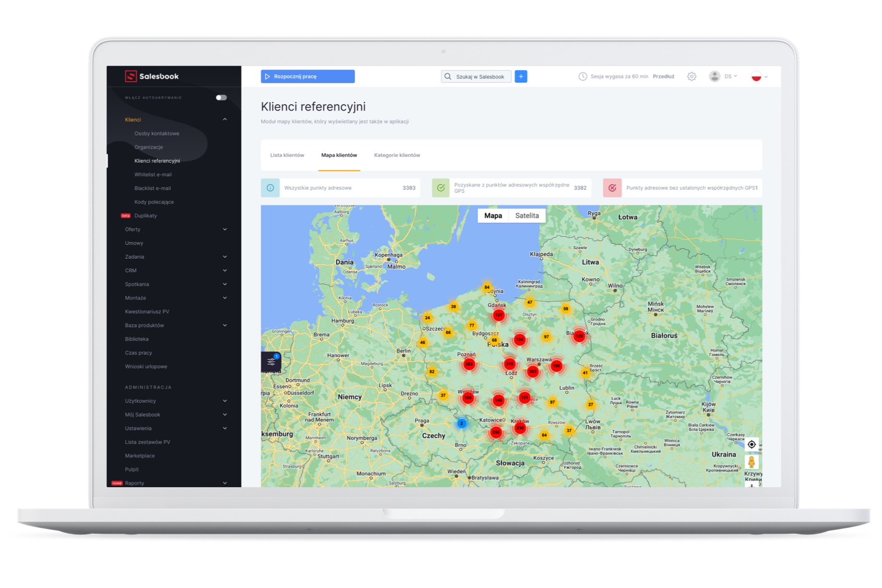Open Pulpit in sidebar

pos(131,469)
